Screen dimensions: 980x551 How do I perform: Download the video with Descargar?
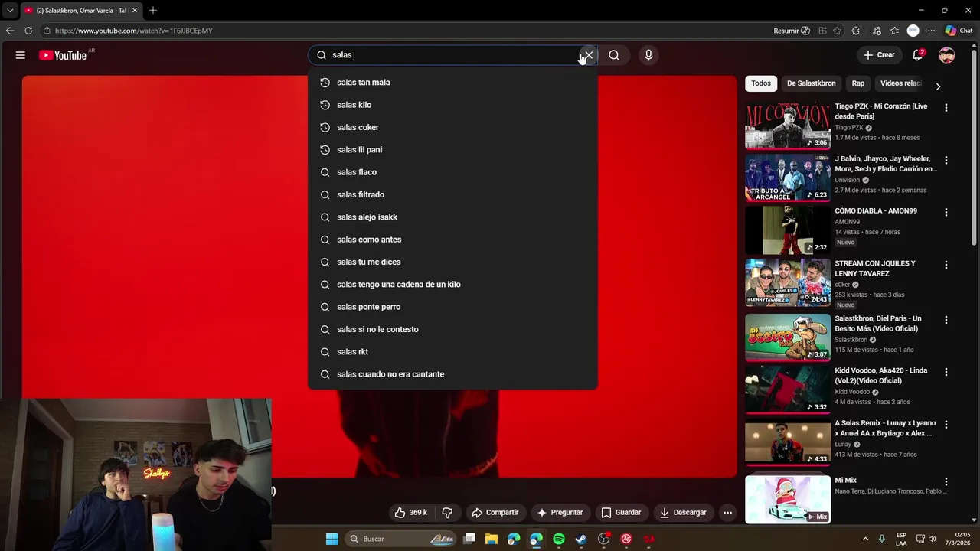coord(683,513)
